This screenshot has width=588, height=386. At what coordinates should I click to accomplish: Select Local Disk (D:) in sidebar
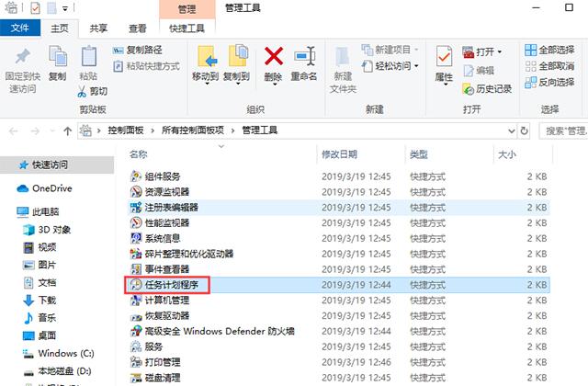pyautogui.click(x=57, y=371)
